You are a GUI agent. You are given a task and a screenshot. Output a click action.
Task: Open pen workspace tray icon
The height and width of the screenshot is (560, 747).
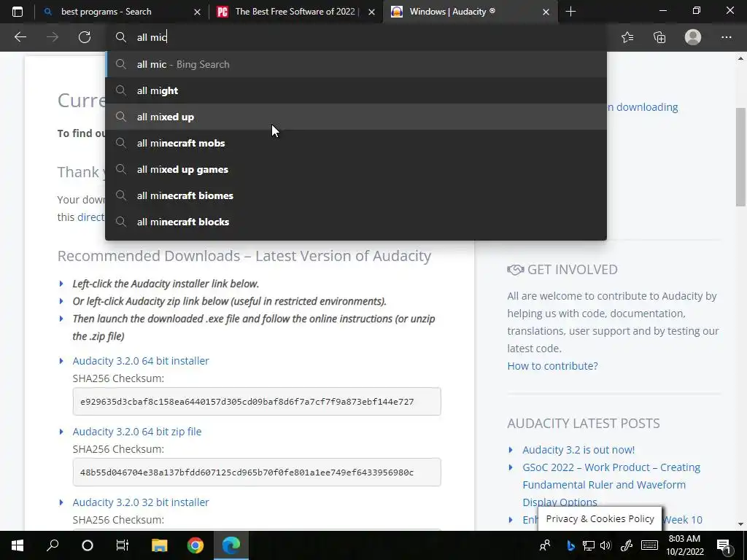click(x=626, y=545)
